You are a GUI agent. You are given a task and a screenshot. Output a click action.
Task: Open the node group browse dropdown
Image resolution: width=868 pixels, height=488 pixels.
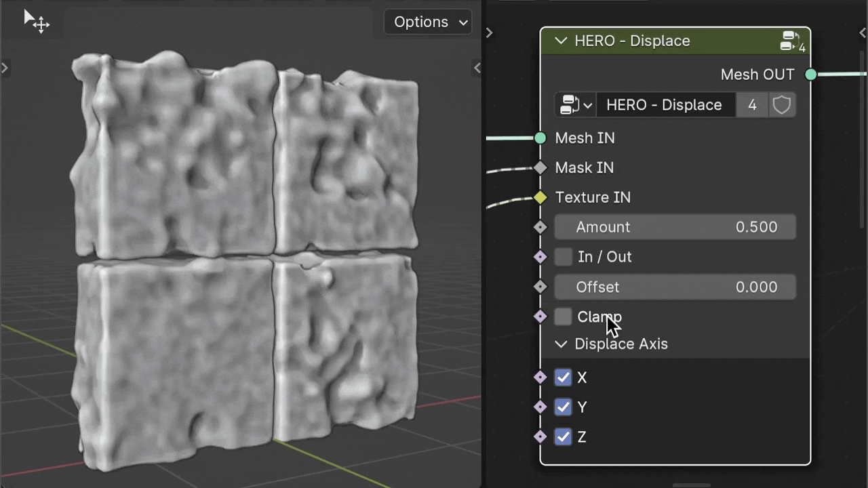[575, 105]
